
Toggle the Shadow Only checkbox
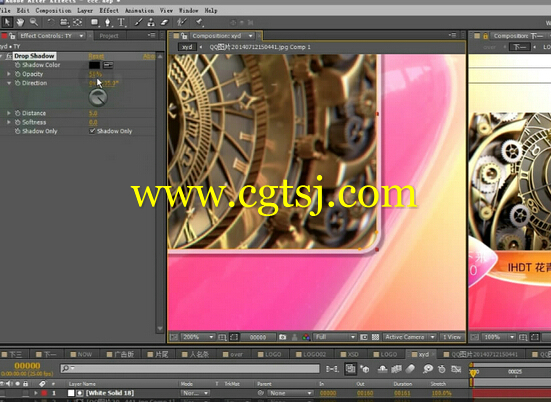point(92,131)
